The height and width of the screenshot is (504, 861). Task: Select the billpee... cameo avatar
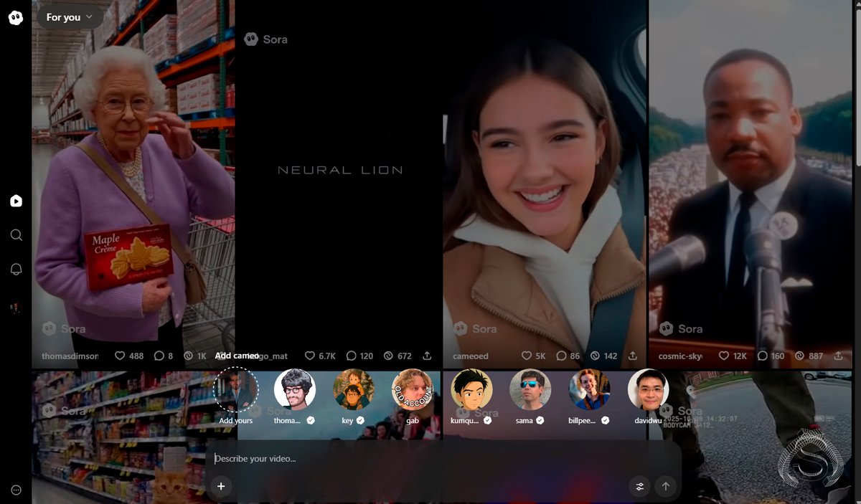coord(589,389)
